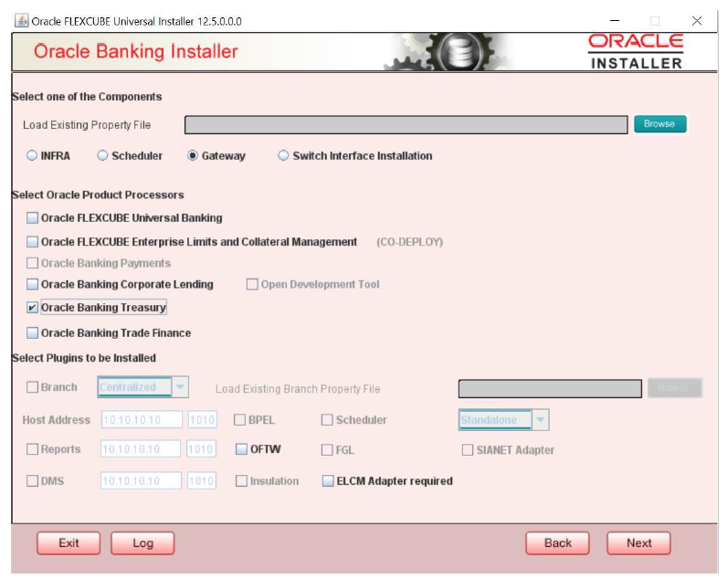Enable the DMS plugin checkbox
The height and width of the screenshot is (579, 728).
coord(32,480)
